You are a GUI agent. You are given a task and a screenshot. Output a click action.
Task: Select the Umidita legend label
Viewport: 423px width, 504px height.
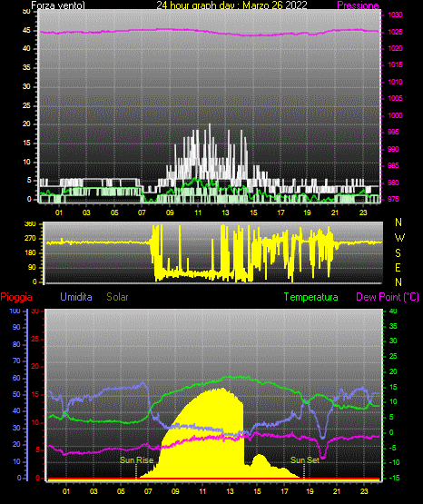coord(76,297)
